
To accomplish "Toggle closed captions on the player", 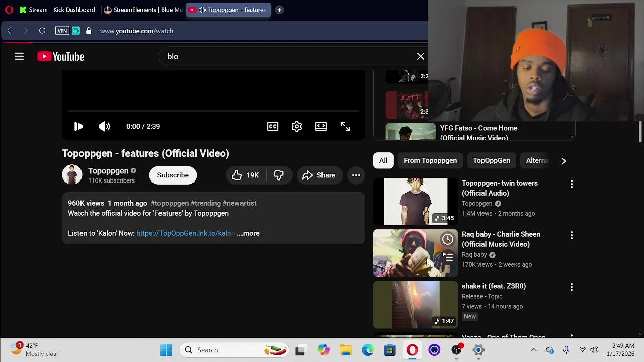I will click(273, 126).
